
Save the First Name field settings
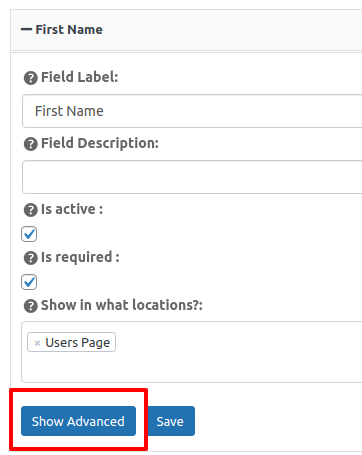click(x=170, y=421)
